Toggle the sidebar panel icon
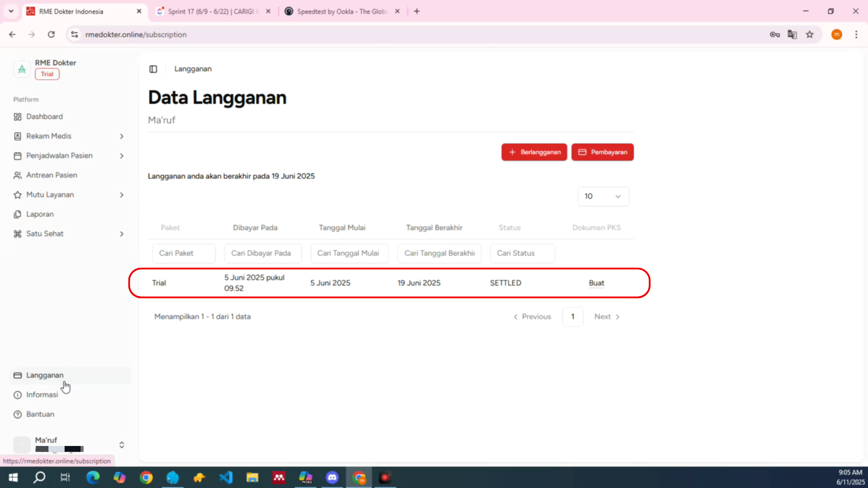868x488 pixels. tap(153, 69)
